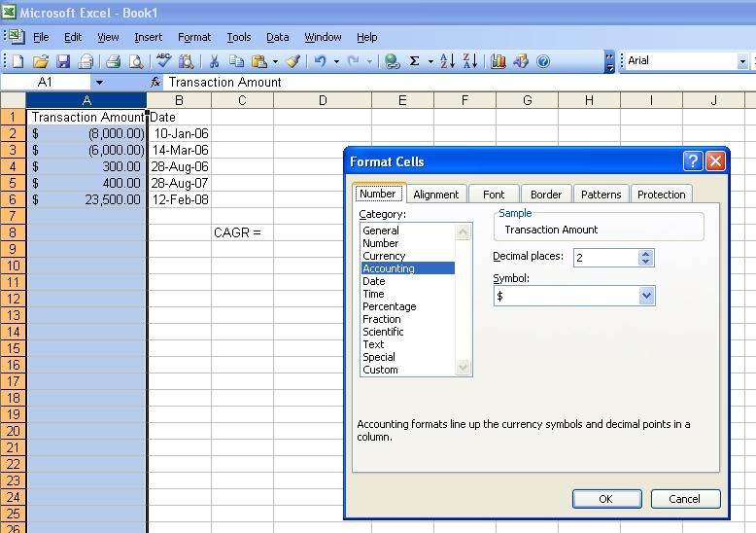The height and width of the screenshot is (533, 756).
Task: Open a file with the Open folder icon
Action: pos(41,61)
